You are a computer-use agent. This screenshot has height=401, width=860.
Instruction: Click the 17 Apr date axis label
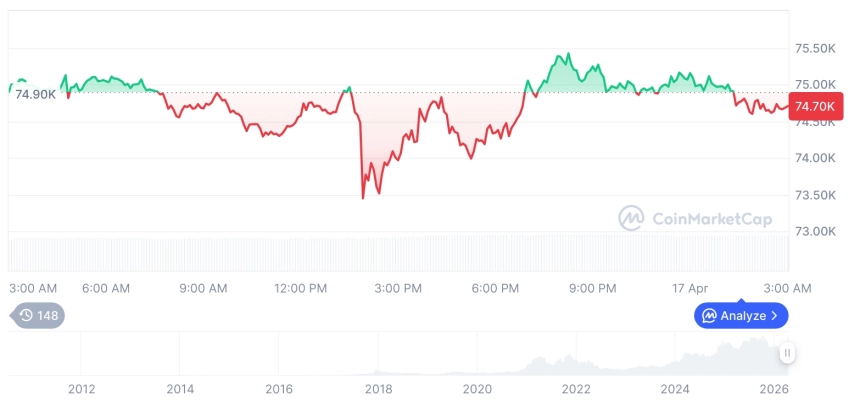point(690,288)
